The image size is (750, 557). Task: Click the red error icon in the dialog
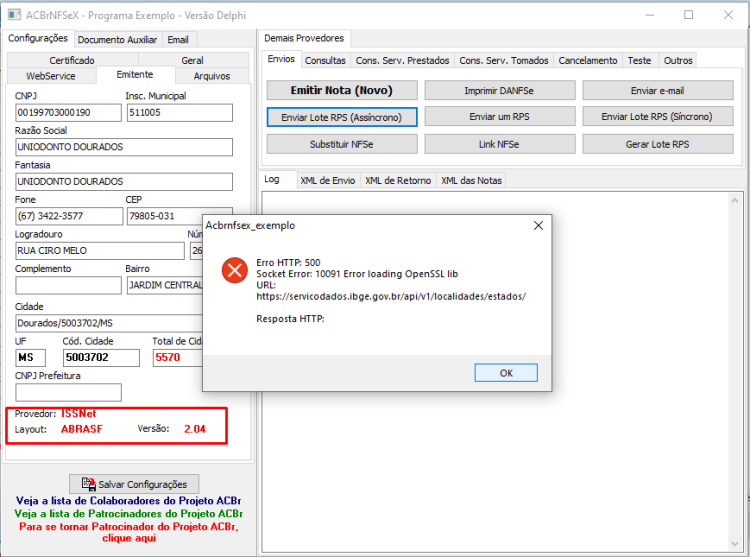pos(234,270)
